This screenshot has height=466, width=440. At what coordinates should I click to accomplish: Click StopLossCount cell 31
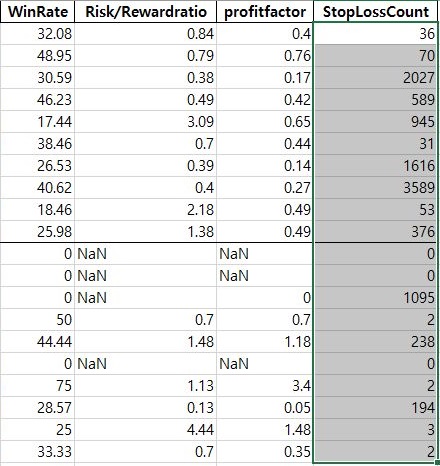tap(375, 144)
